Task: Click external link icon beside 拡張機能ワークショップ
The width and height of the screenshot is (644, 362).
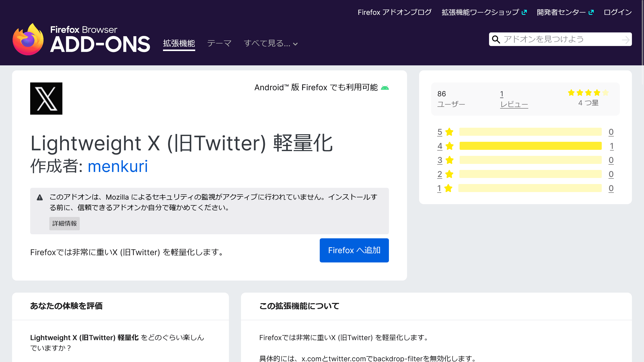Action: click(524, 12)
